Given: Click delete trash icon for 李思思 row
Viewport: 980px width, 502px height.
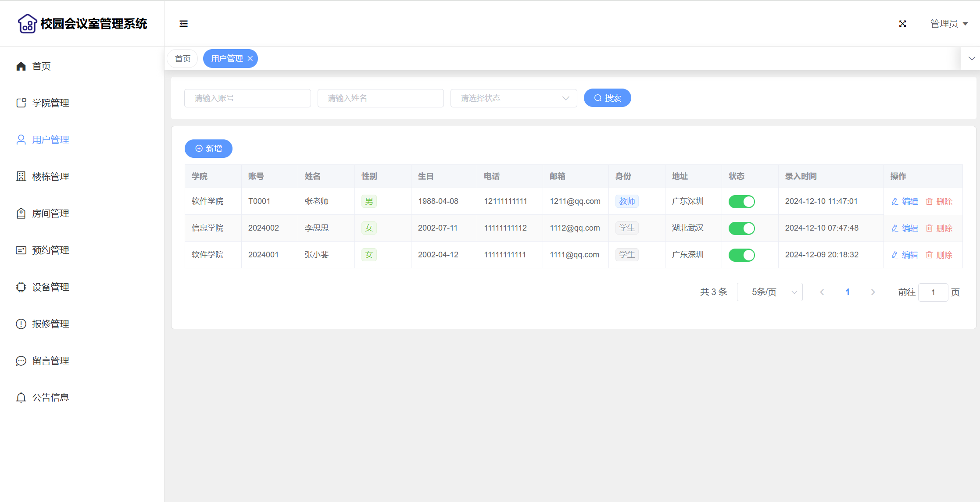Looking at the screenshot, I should [929, 228].
